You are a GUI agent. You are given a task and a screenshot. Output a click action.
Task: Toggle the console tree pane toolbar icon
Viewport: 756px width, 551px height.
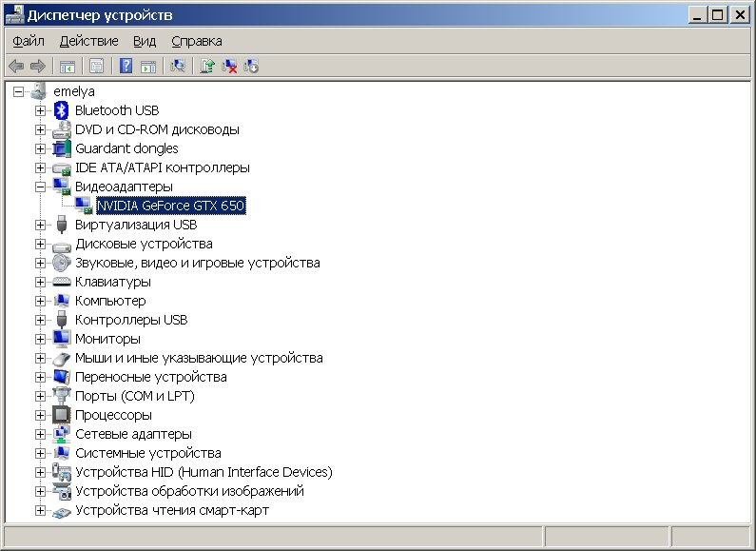tap(67, 66)
